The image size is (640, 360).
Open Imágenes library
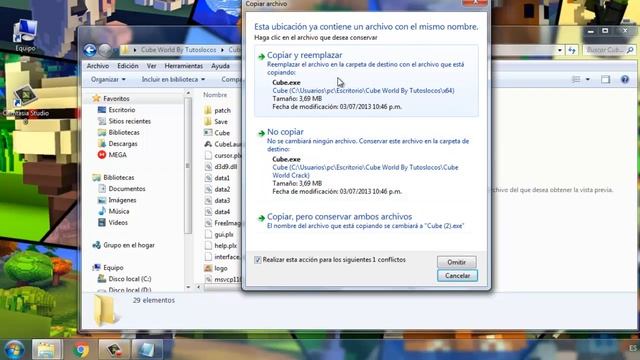pos(122,200)
